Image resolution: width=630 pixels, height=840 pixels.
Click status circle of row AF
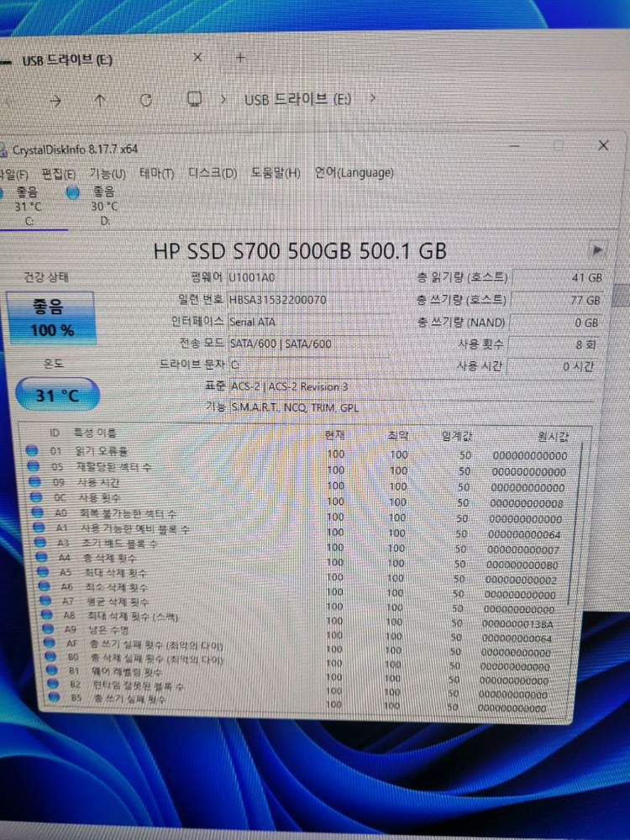coord(50,643)
